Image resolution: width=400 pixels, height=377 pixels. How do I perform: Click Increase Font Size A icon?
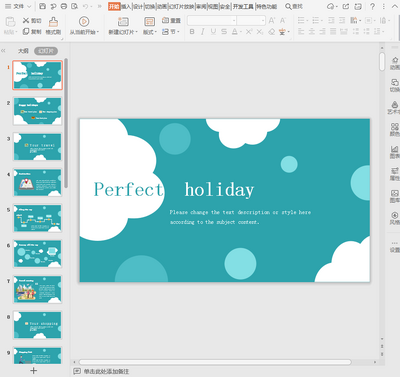point(272,21)
